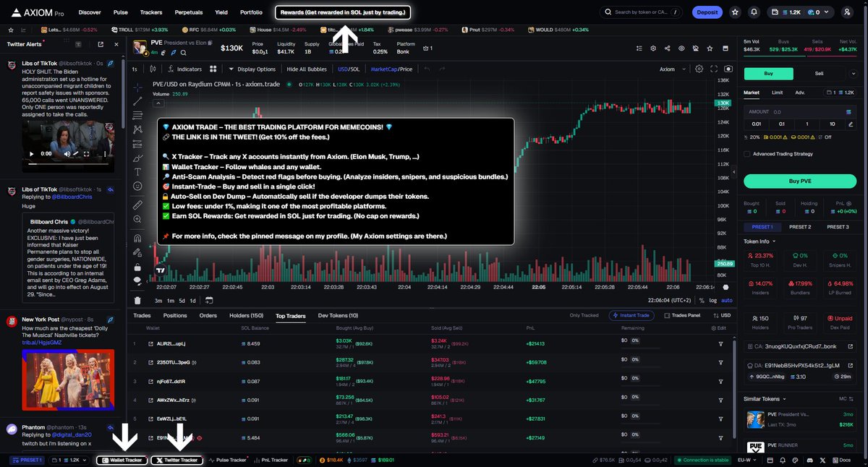Enter chart fullscreen mode
Viewport: 868px width, 467px height.
tap(712, 69)
